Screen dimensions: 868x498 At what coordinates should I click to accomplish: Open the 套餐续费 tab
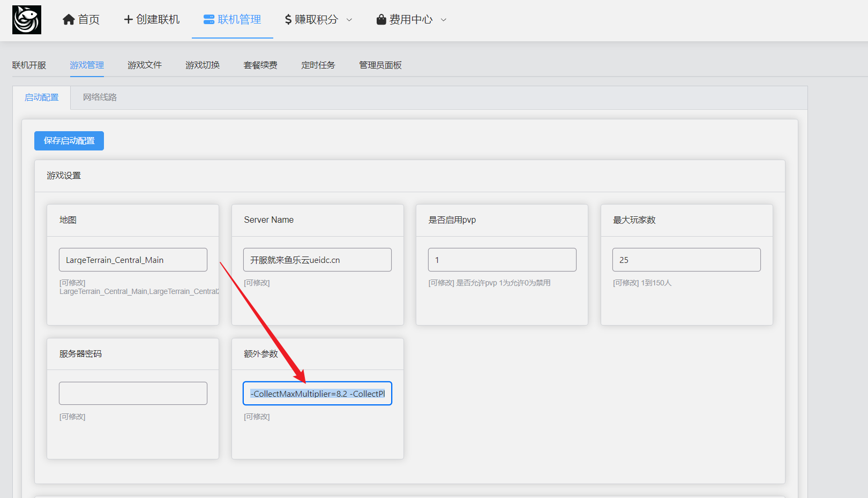(x=260, y=65)
